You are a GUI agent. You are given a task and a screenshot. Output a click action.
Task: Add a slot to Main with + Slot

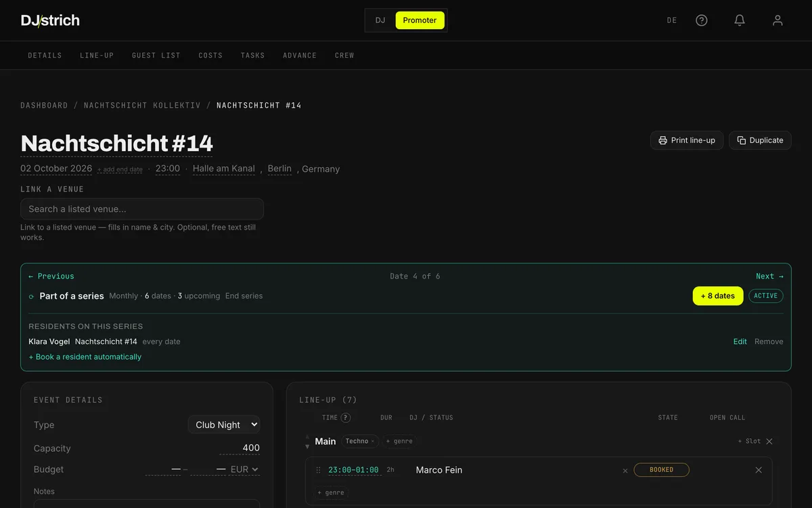(x=749, y=441)
